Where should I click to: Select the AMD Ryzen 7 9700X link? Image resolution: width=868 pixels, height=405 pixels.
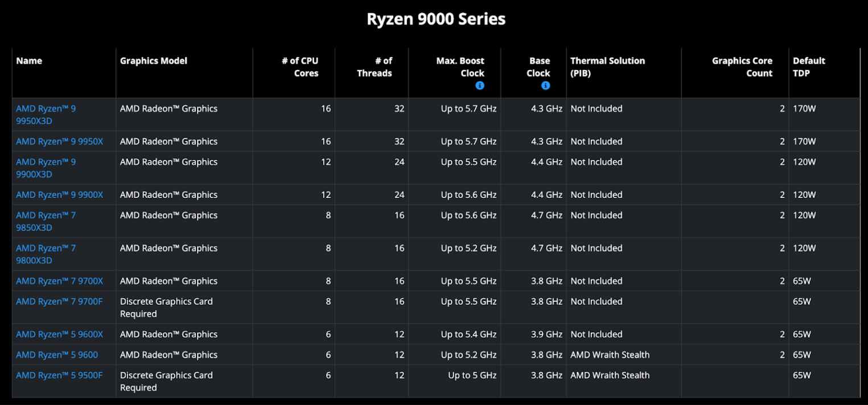59,280
